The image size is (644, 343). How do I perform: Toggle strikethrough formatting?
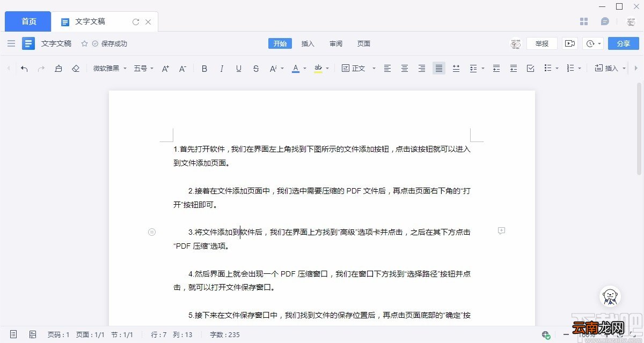(x=256, y=69)
